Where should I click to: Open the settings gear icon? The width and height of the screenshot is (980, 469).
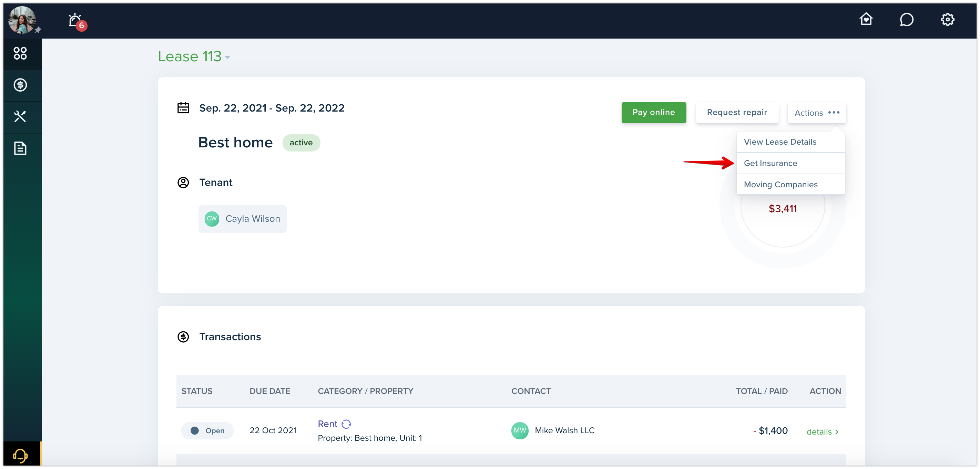(x=947, y=19)
